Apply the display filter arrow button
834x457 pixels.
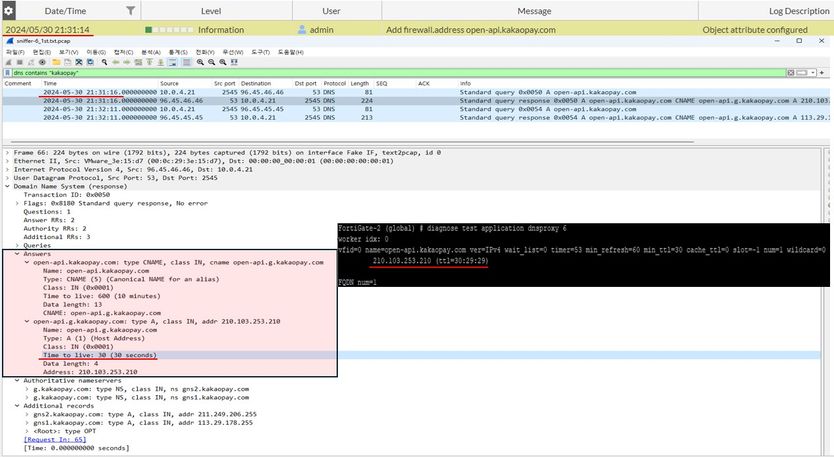[x=802, y=72]
